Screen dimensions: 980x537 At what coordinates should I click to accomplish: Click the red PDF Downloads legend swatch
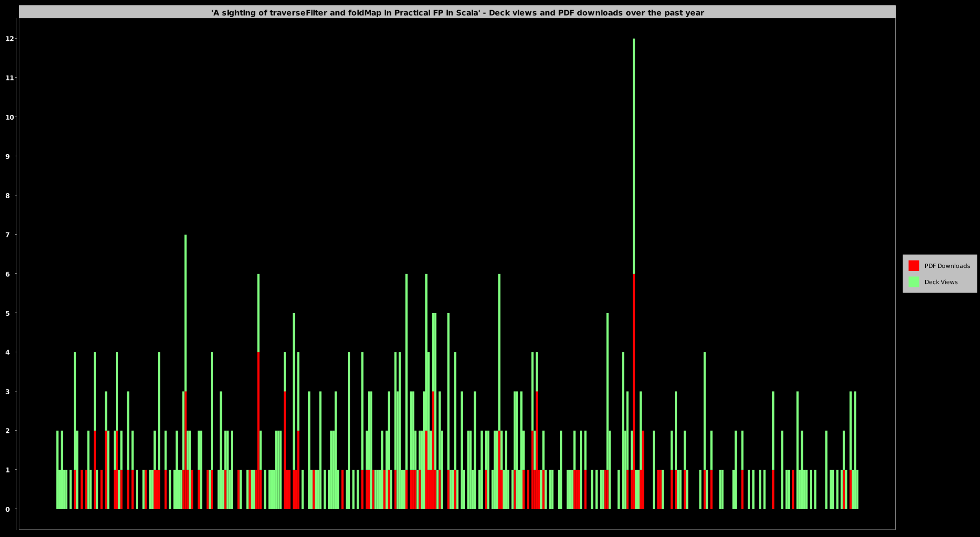click(x=913, y=266)
